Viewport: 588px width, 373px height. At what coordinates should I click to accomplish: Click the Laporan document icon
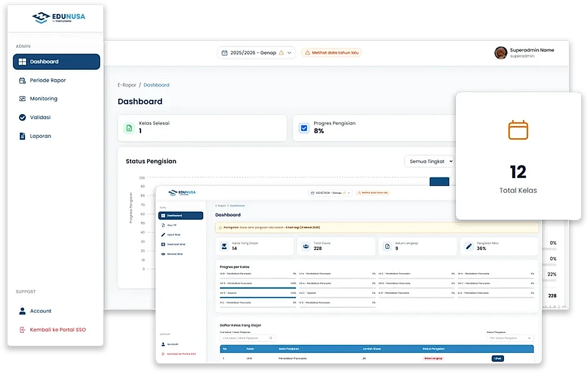point(22,136)
